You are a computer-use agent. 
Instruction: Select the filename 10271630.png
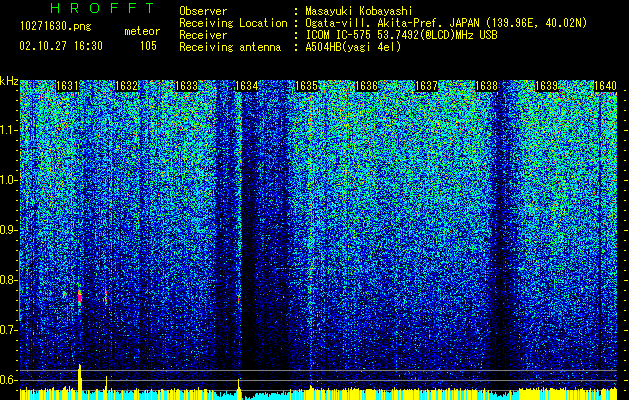56,27
